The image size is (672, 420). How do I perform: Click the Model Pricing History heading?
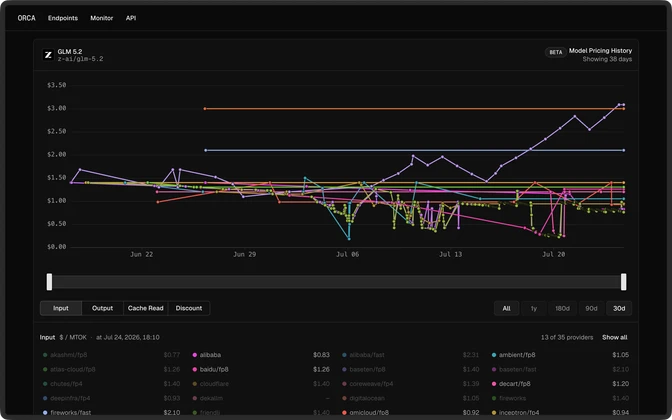tap(600, 51)
